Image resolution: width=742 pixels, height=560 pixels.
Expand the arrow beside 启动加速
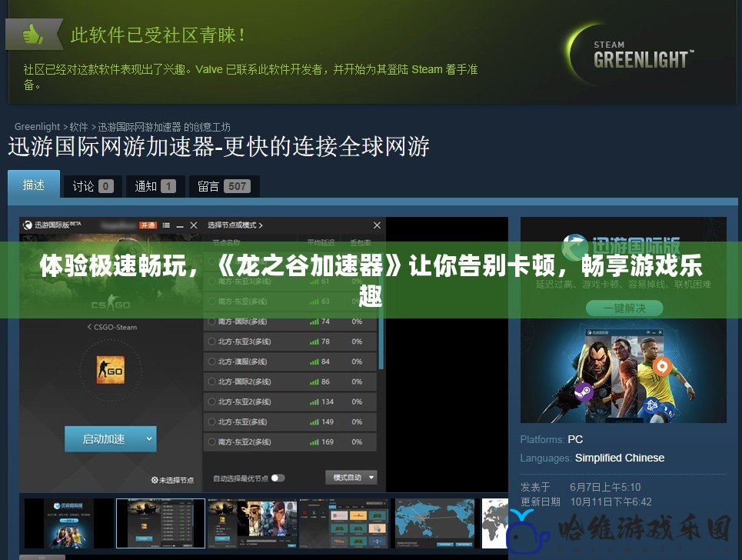[149, 438]
